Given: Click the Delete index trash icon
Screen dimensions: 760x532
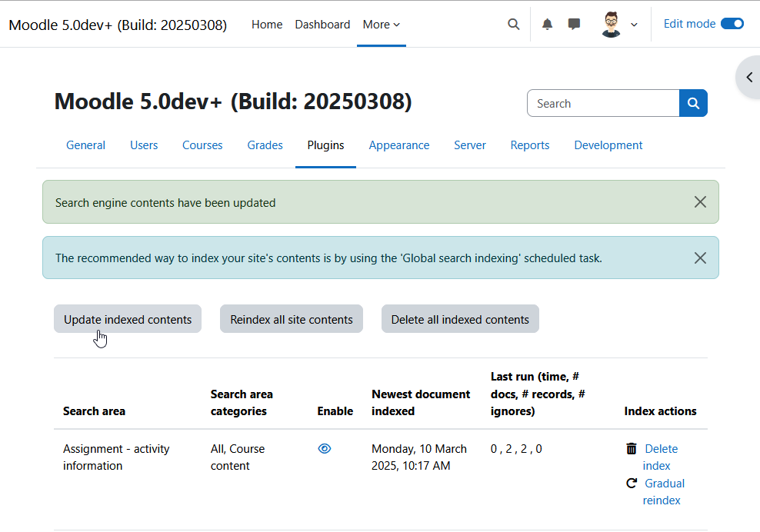Looking at the screenshot, I should [x=631, y=449].
